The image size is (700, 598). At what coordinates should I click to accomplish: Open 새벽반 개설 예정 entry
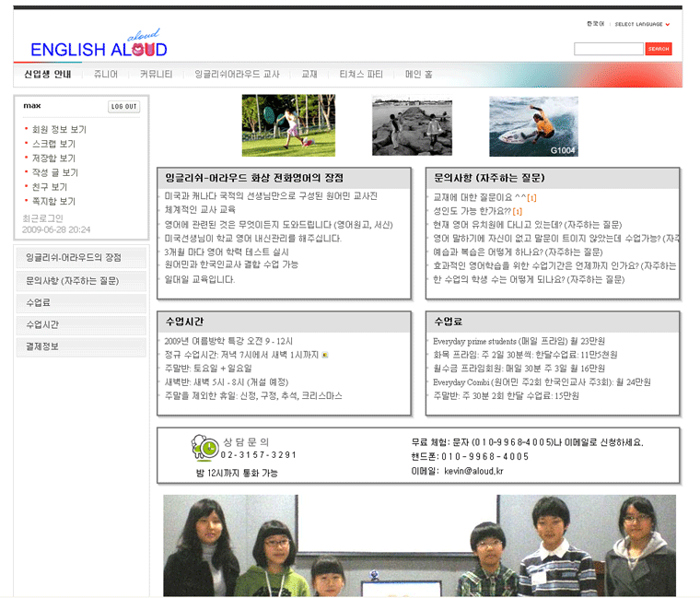pyautogui.click(x=227, y=382)
